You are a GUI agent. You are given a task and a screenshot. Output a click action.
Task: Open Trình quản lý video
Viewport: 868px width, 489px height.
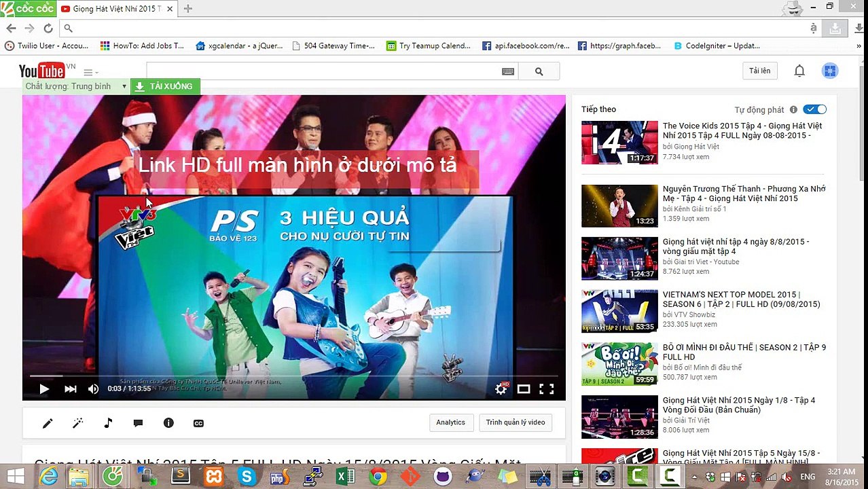[516, 422]
